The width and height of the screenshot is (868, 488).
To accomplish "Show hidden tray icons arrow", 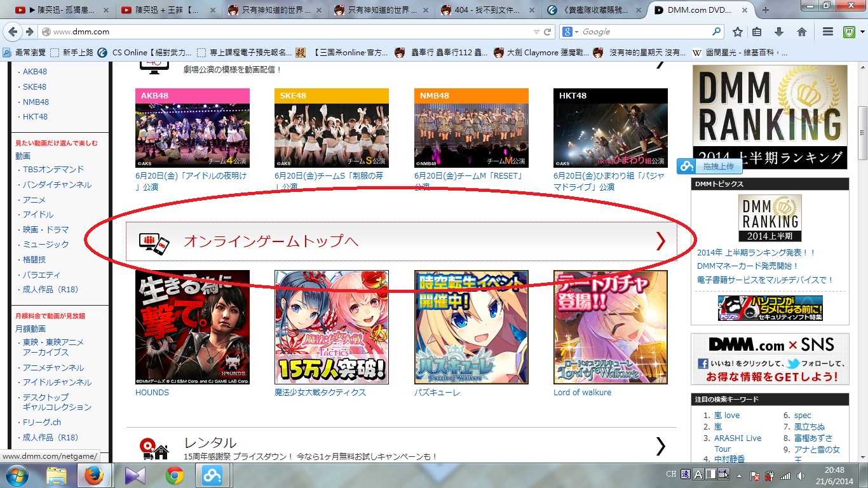I will [739, 475].
